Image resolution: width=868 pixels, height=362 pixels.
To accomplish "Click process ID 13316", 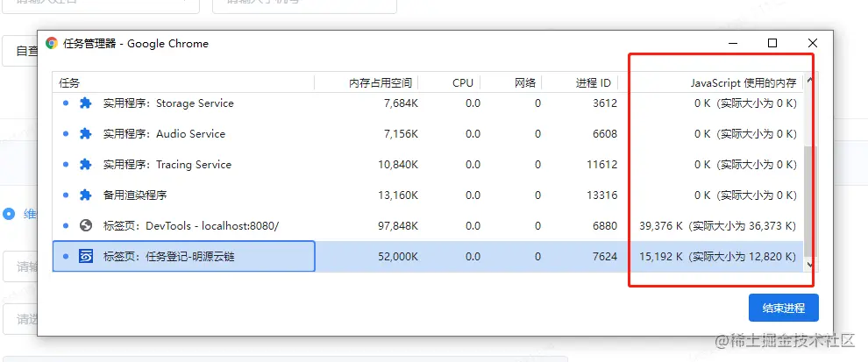I will (601, 195).
